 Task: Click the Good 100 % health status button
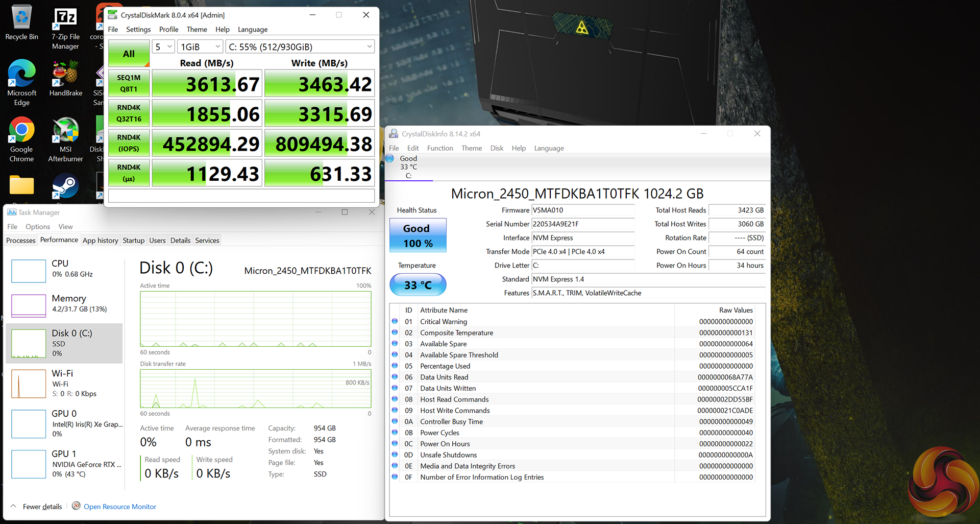(418, 235)
